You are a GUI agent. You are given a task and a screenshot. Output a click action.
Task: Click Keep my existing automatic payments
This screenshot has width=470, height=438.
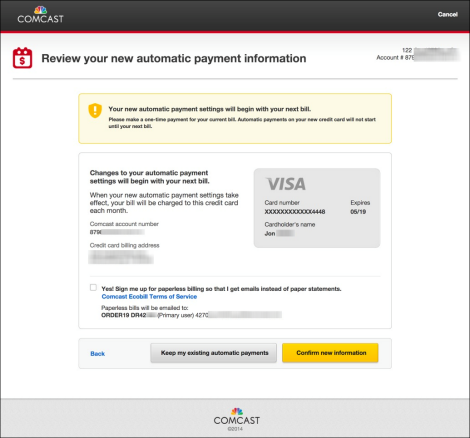[214, 353]
